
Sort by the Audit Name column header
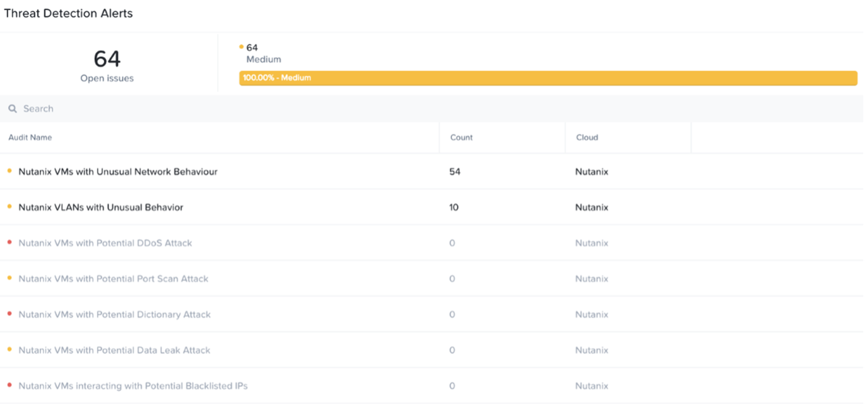coord(30,137)
